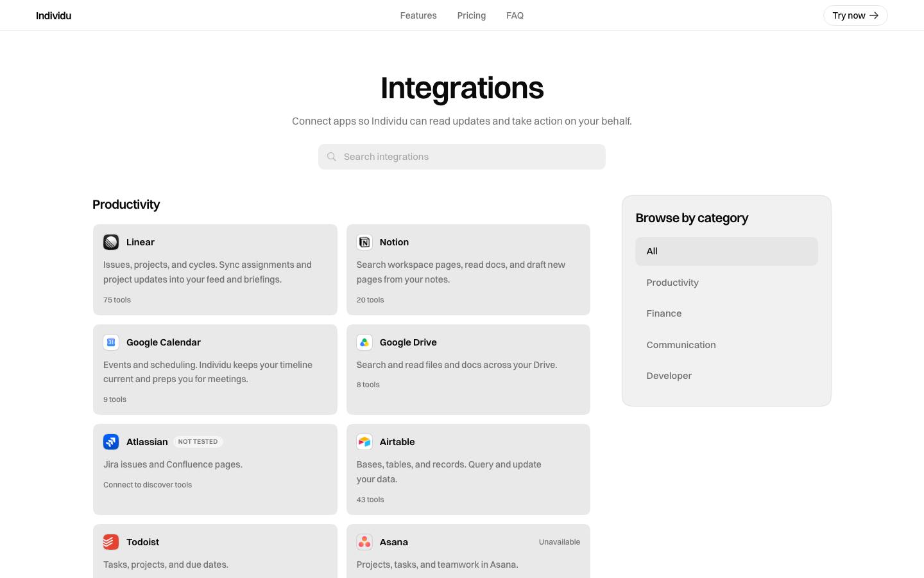This screenshot has width=924, height=578.
Task: Click the Airtable app icon
Action: pos(364,442)
